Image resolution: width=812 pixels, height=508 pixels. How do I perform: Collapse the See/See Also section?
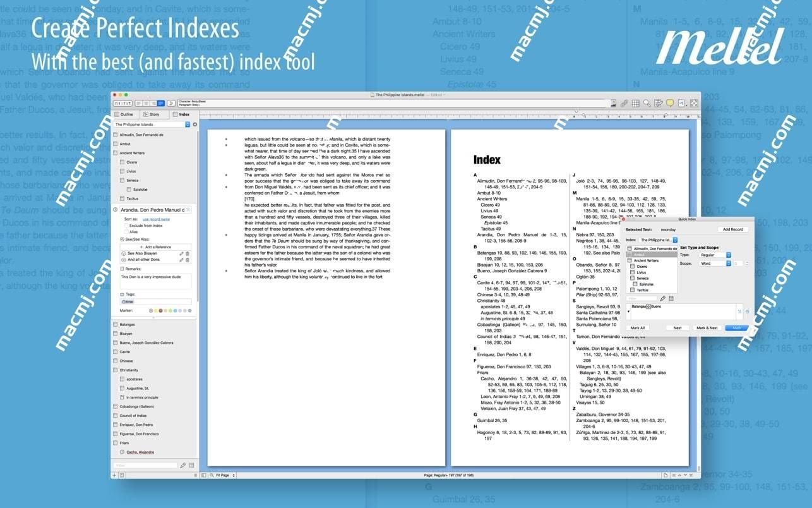click(122, 239)
